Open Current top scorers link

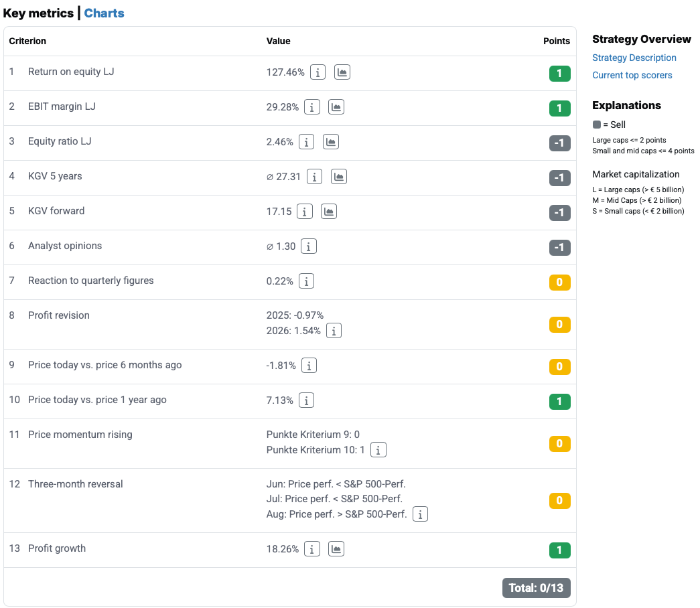tap(632, 76)
